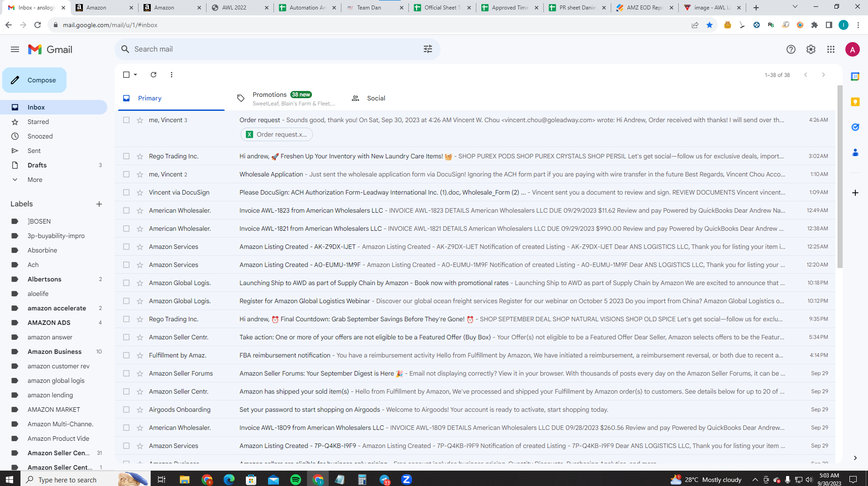Viewport: 868px width, 486px height.
Task: Click the Search mail field
Action: 276,49
